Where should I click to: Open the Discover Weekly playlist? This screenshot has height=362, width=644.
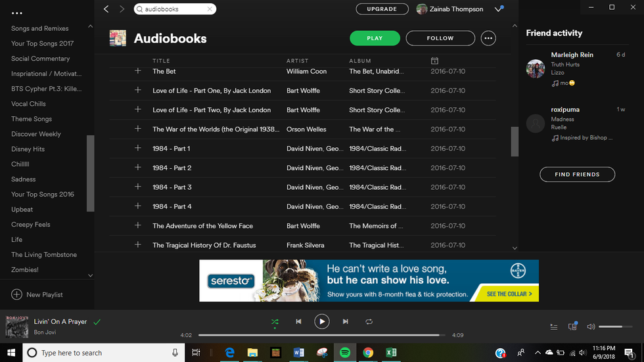36,134
